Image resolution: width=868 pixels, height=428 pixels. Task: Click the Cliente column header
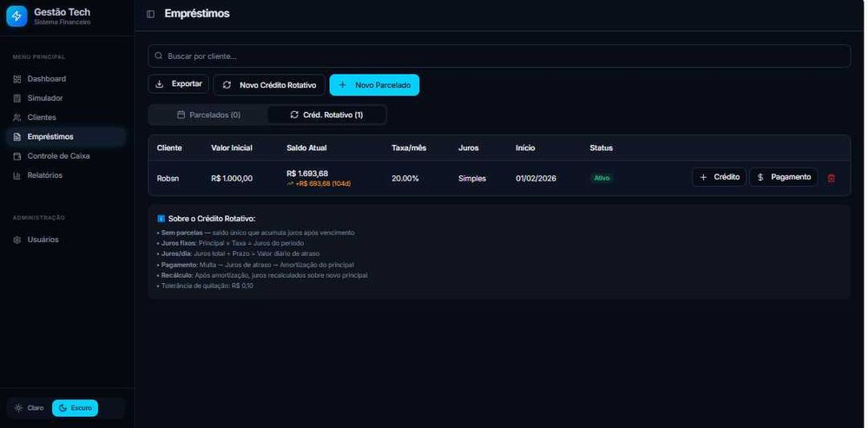[169, 148]
